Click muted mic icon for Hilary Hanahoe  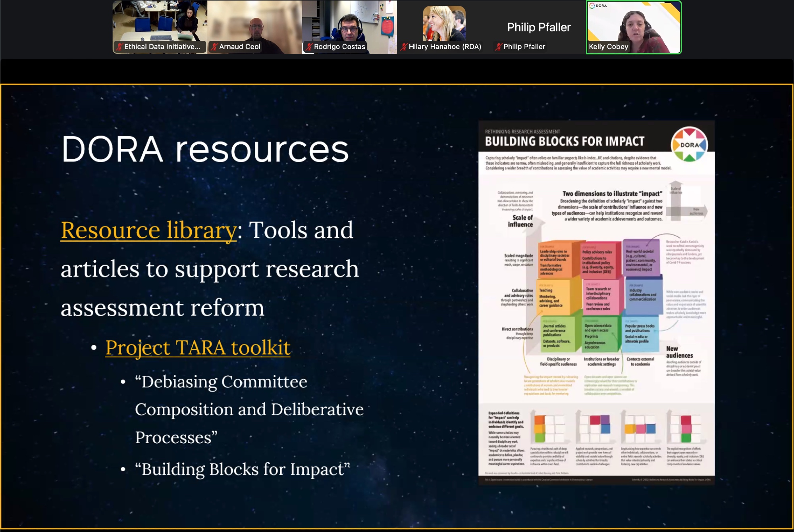404,47
